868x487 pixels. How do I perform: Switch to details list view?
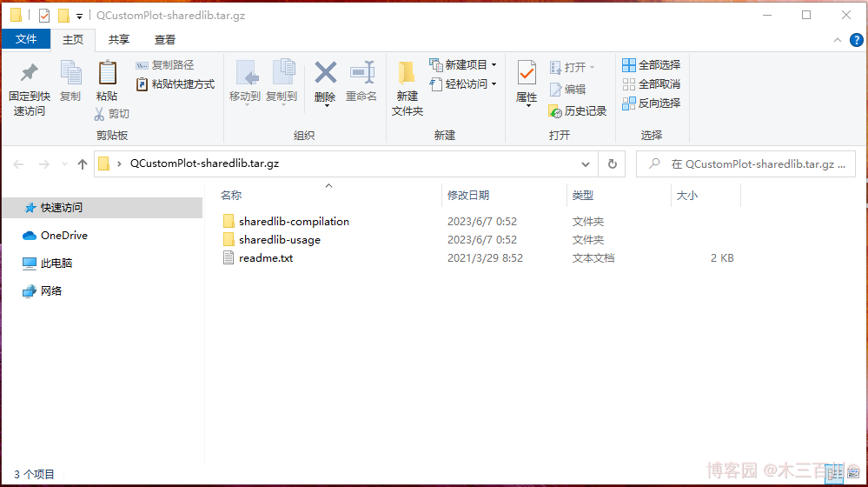(835, 474)
